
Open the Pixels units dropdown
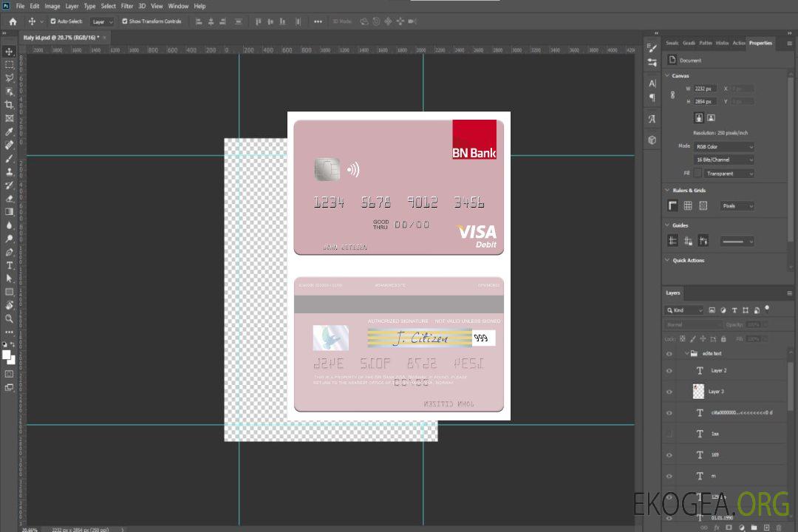tap(737, 206)
